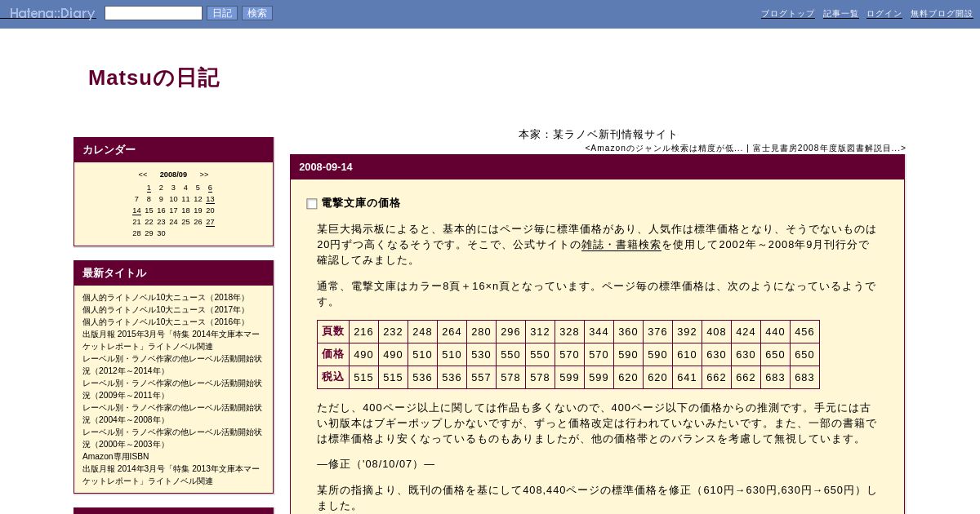
Task: Go to previous month with << in calendar
Action: click(143, 175)
